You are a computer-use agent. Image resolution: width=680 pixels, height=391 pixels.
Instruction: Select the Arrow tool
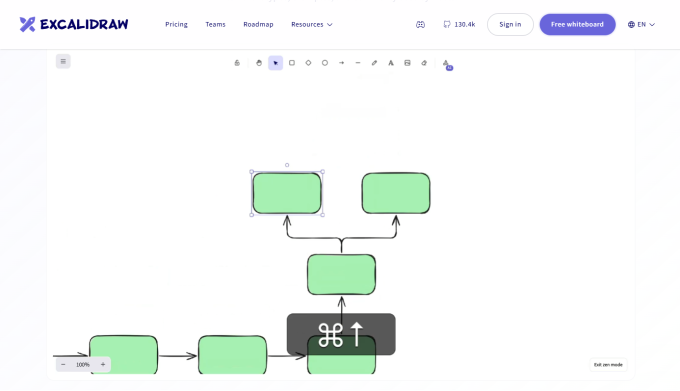341,63
